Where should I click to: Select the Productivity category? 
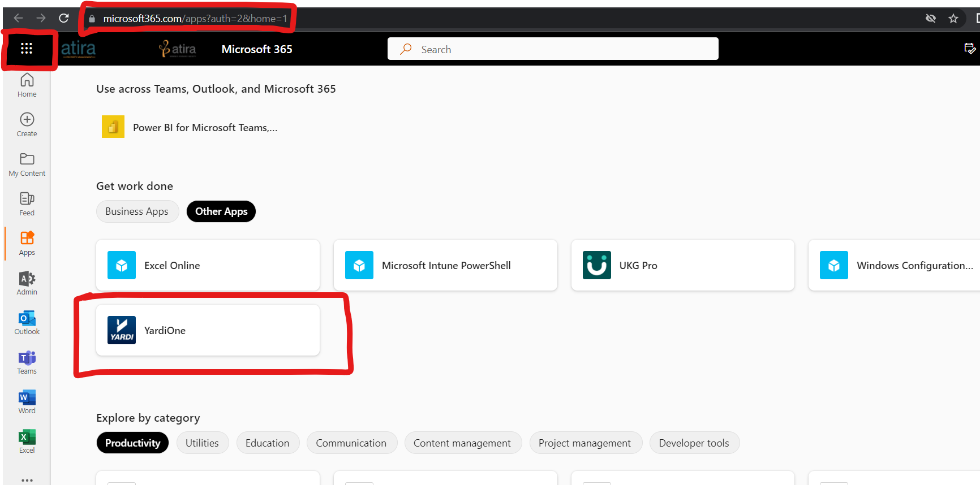132,443
